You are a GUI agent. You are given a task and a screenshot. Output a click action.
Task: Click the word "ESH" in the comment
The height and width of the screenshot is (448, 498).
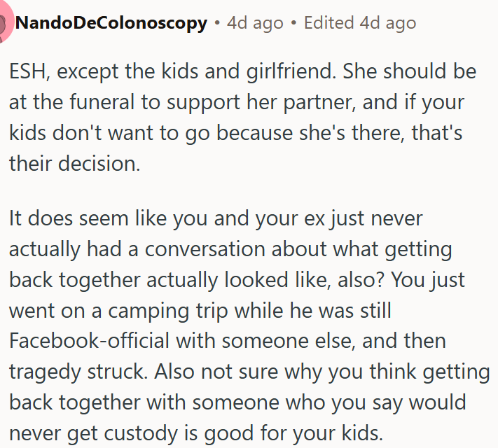[x=29, y=71]
